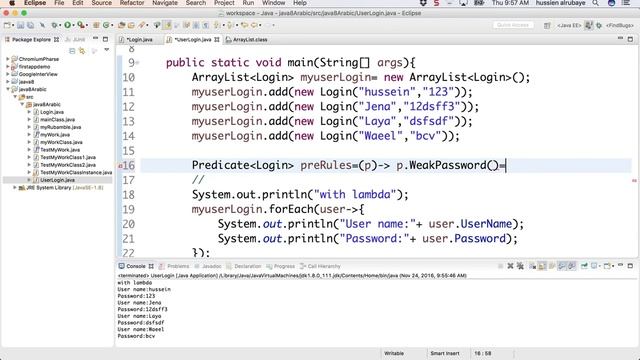This screenshot has width=640, height=360.
Task: Maximize the Console panel
Action: [630, 266]
